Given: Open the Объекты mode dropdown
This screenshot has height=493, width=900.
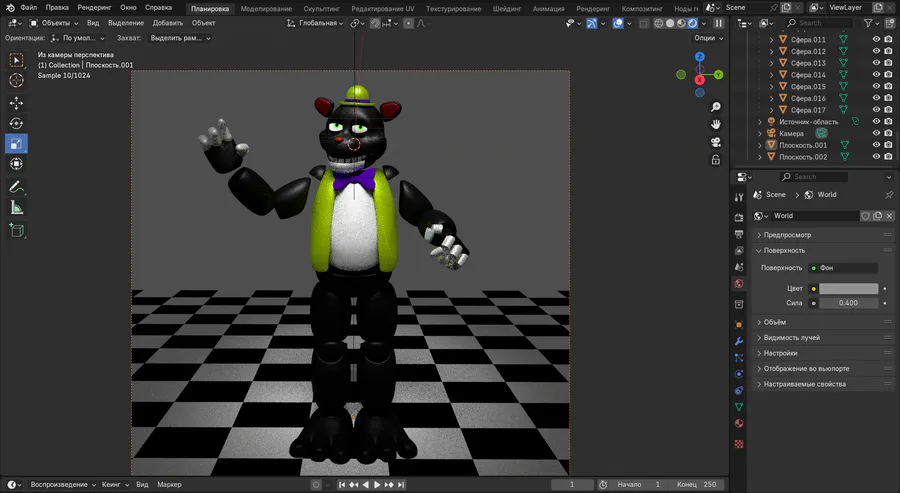Looking at the screenshot, I should (x=54, y=23).
